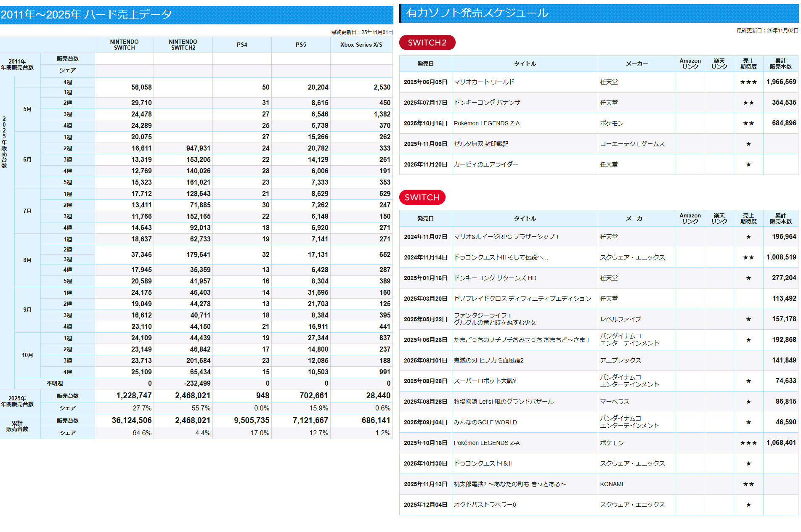801x532 pixels.
Task: Open the みんなのGOLF WORLD title
Action: [485, 422]
